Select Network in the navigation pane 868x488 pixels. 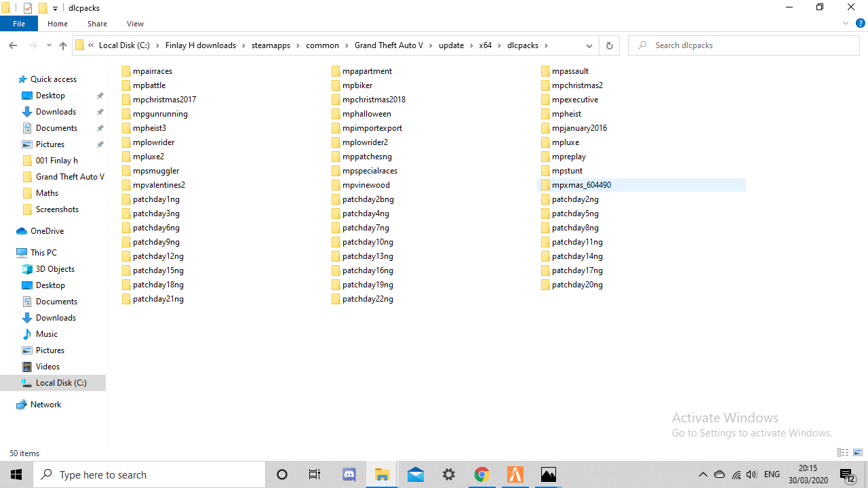pos(45,405)
